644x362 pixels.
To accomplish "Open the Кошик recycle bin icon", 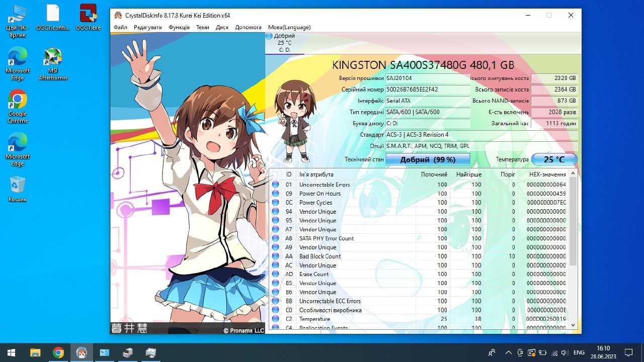I will pos(18,189).
